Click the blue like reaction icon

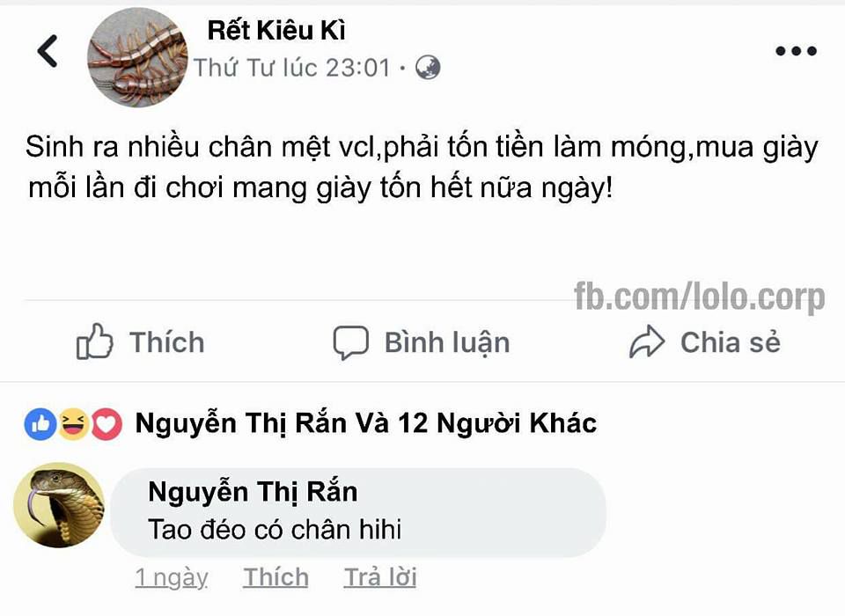(40, 424)
